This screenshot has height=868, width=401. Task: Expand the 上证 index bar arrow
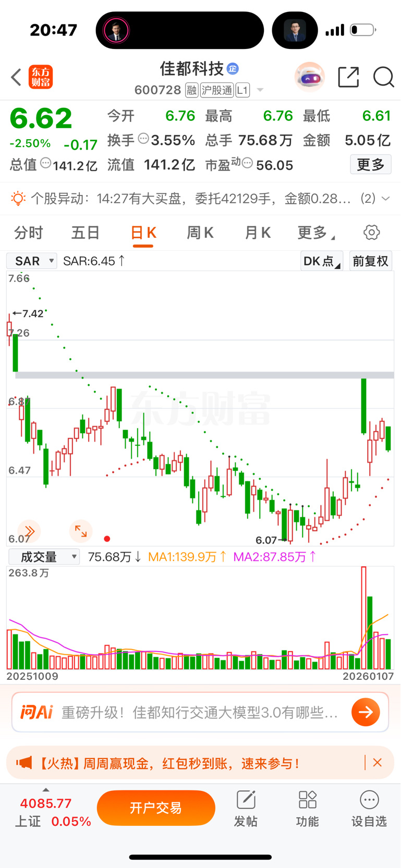point(46,790)
